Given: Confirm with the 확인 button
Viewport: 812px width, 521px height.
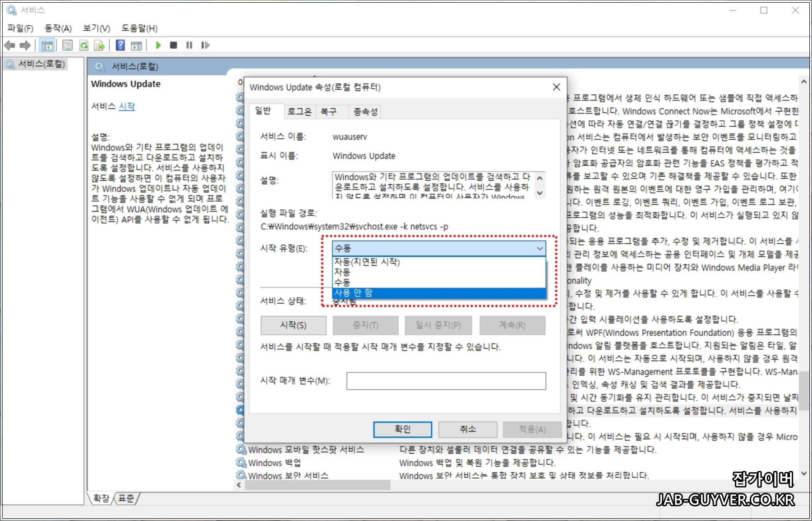Looking at the screenshot, I should (402, 430).
